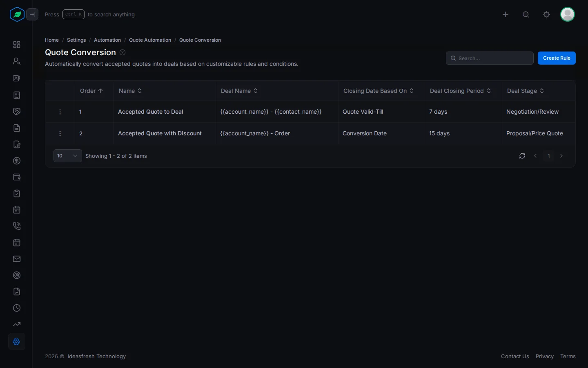Open the blue settings gear icon
Image resolution: width=588 pixels, height=368 pixels.
[x=17, y=341]
